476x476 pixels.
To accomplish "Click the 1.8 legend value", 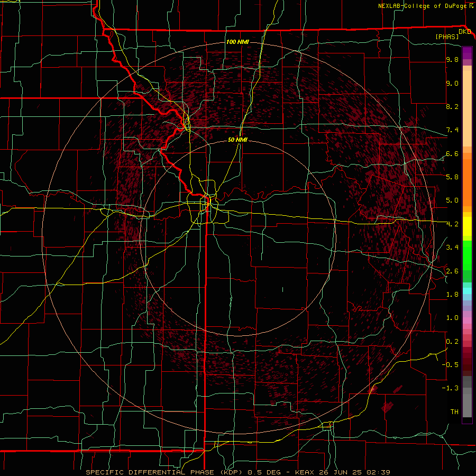I will (x=452, y=295).
